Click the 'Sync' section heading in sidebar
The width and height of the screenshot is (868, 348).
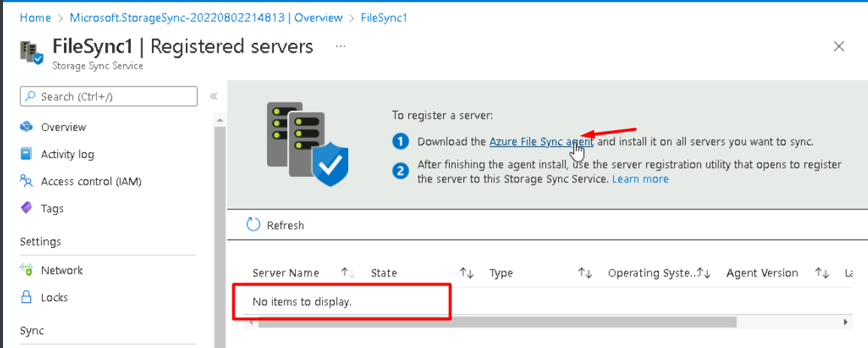click(x=32, y=331)
